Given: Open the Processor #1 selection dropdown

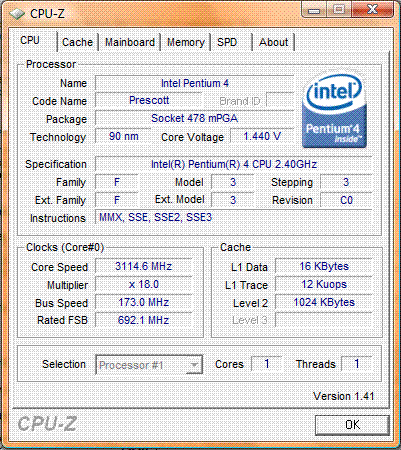Looking at the screenshot, I should point(149,365).
